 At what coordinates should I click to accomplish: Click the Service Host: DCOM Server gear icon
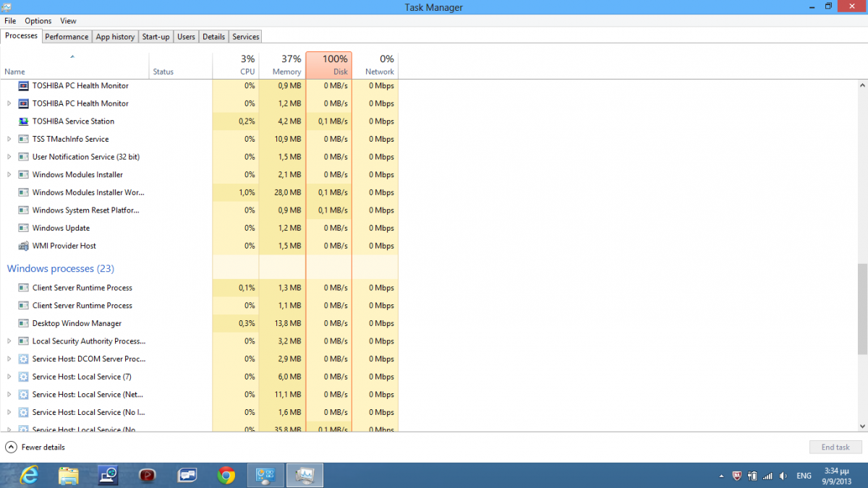pos(23,359)
